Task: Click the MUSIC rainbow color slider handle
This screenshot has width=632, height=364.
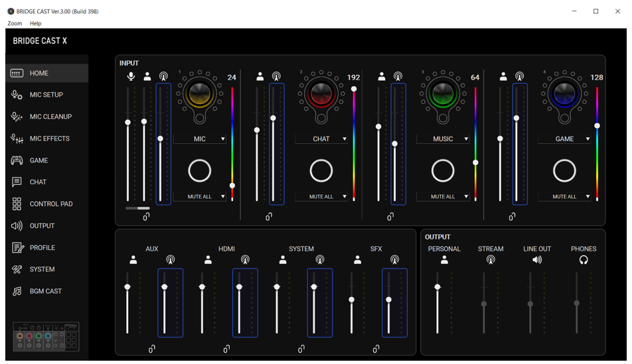Action: pyautogui.click(x=475, y=162)
